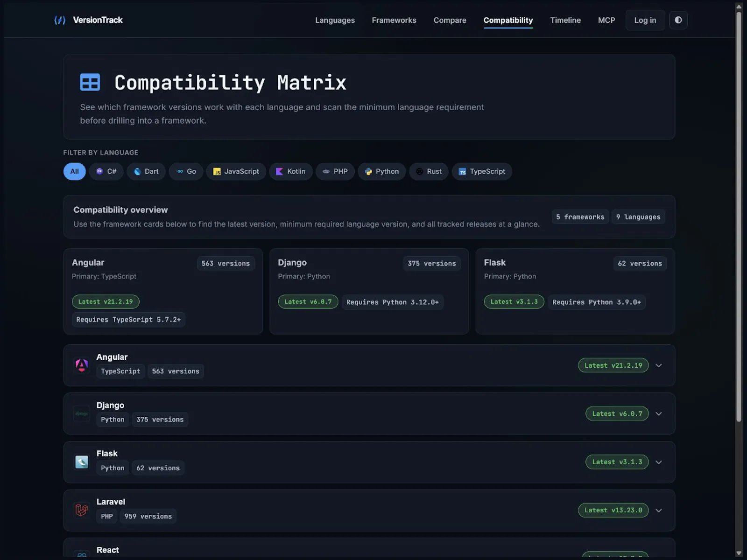This screenshot has width=747, height=560.
Task: Click the Flask logo in Flask row
Action: coord(82,462)
